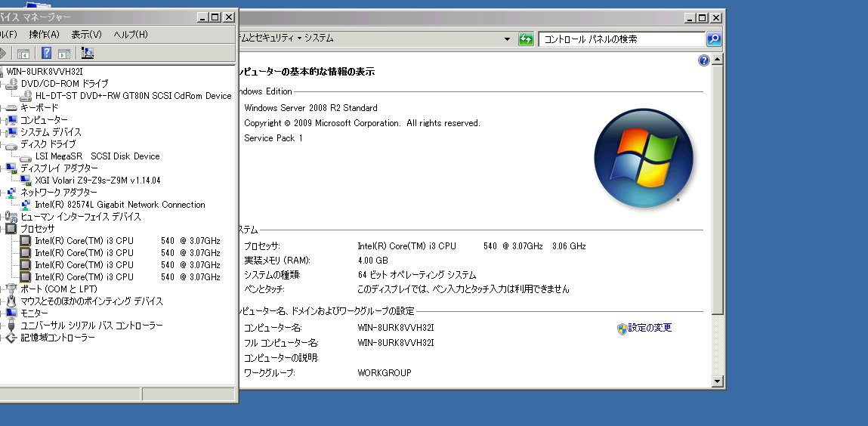Open the 操作(A) menu

[45, 34]
